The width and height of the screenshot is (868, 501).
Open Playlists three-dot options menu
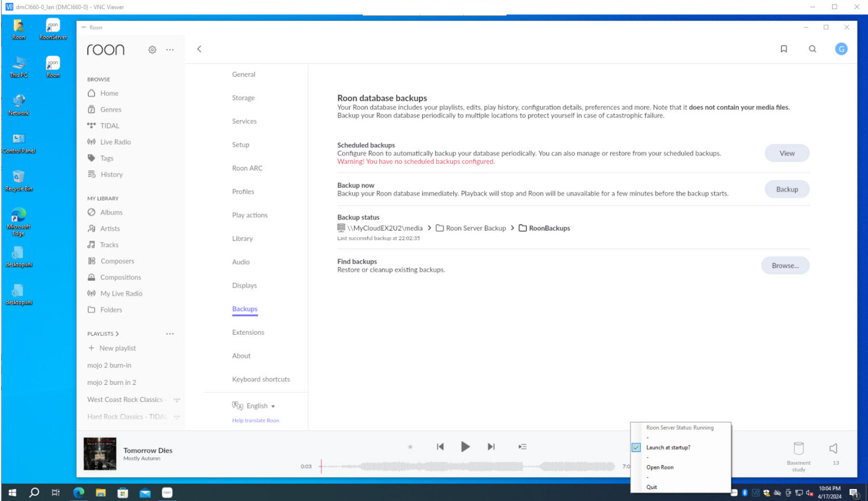[x=170, y=334]
